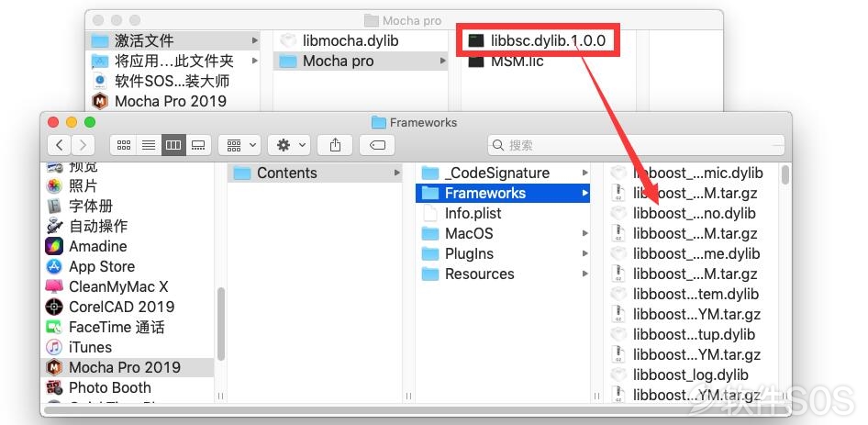The height and width of the screenshot is (425, 868).
Task: Close the Frameworks window with red button
Action: (53, 122)
